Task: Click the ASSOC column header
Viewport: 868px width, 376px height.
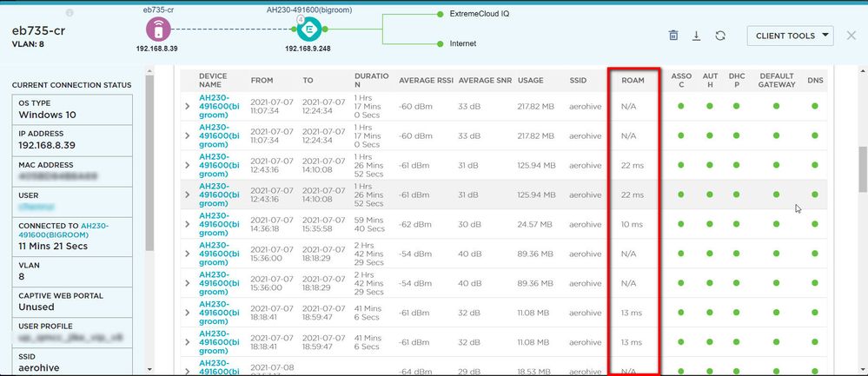Action: [x=681, y=80]
